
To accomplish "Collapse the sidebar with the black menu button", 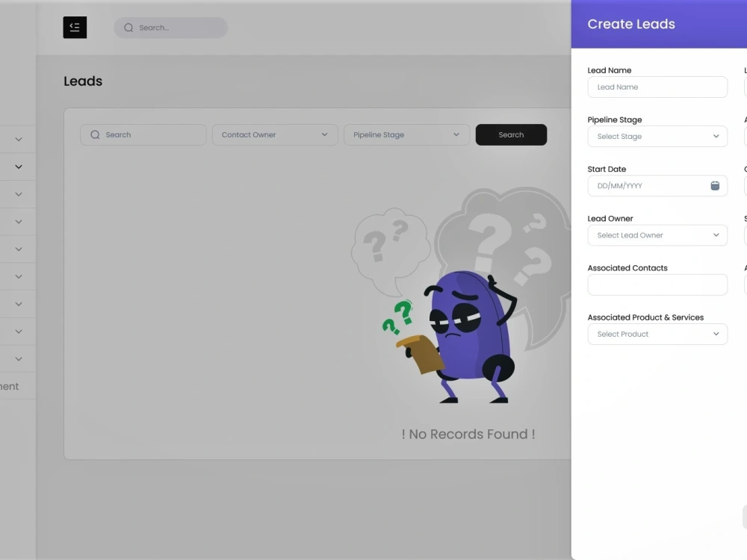I will tap(75, 28).
